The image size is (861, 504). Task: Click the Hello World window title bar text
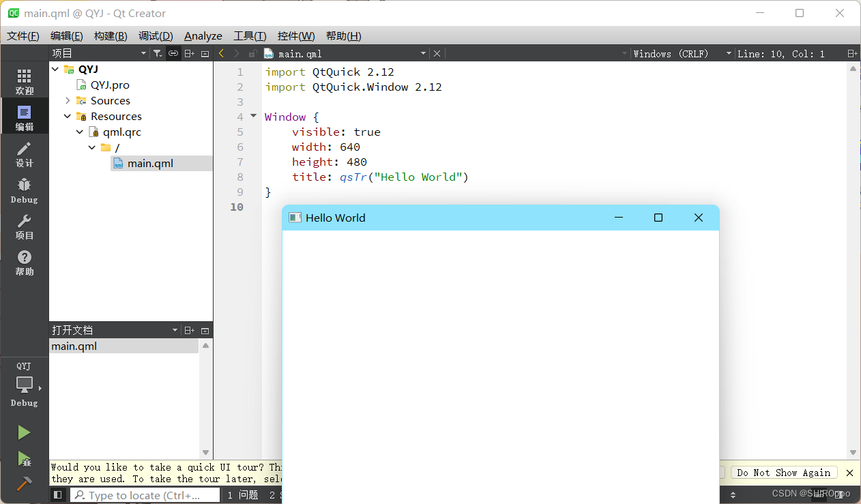point(336,218)
